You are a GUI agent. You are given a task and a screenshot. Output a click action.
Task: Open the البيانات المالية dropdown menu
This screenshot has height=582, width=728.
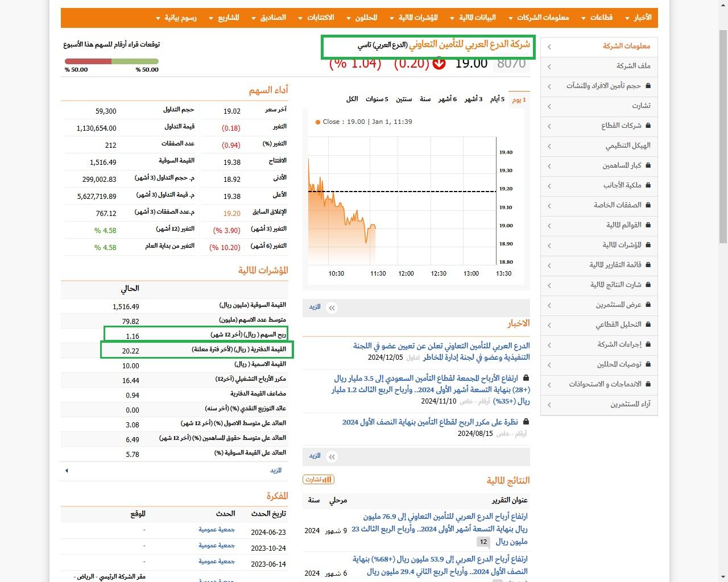click(473, 18)
